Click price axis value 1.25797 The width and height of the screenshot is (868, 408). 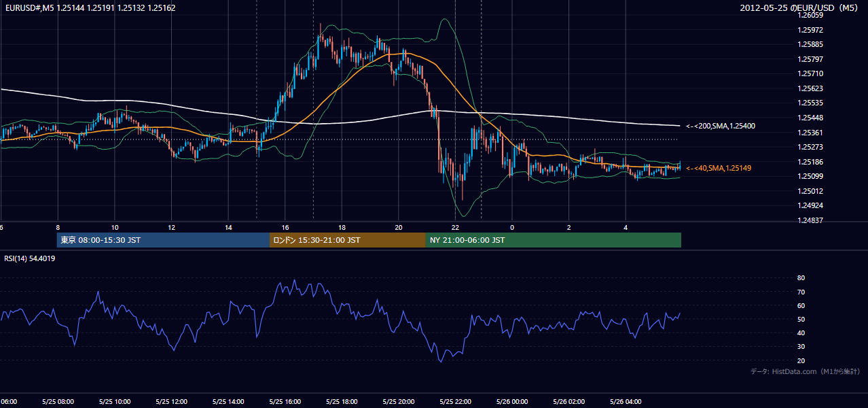pos(811,59)
